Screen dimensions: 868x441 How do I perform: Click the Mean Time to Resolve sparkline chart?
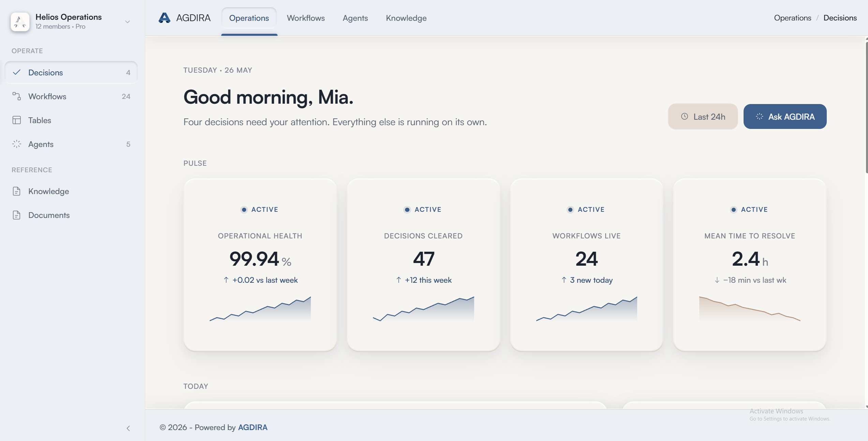(x=750, y=309)
